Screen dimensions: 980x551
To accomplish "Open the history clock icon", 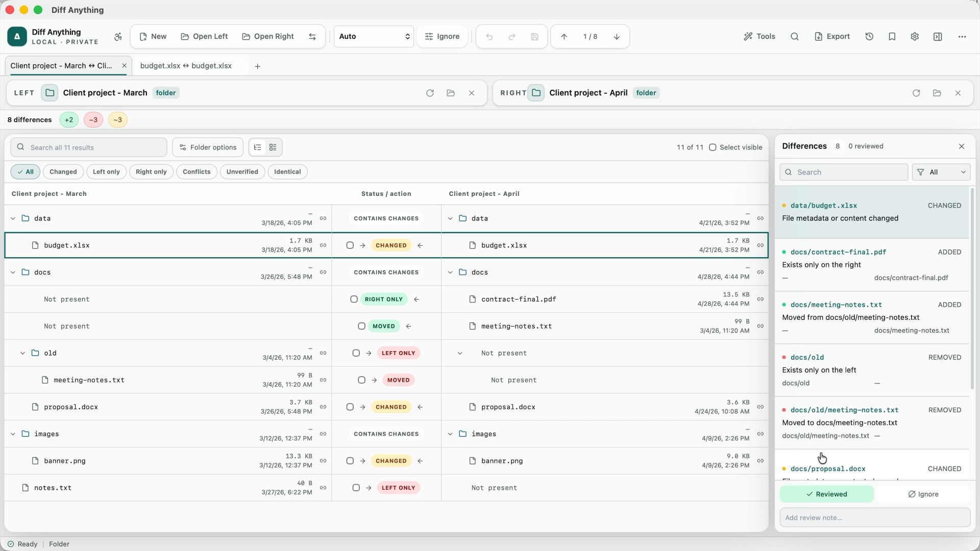I will 869,37.
